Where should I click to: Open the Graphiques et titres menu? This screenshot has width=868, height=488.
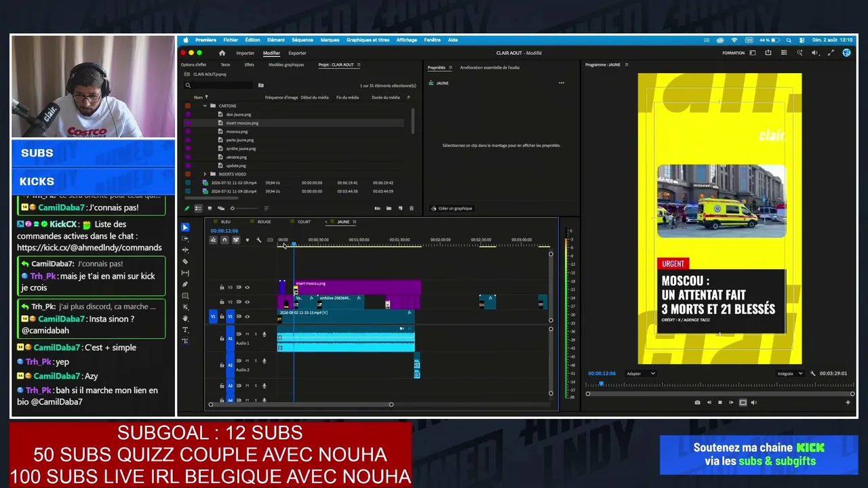coord(368,40)
